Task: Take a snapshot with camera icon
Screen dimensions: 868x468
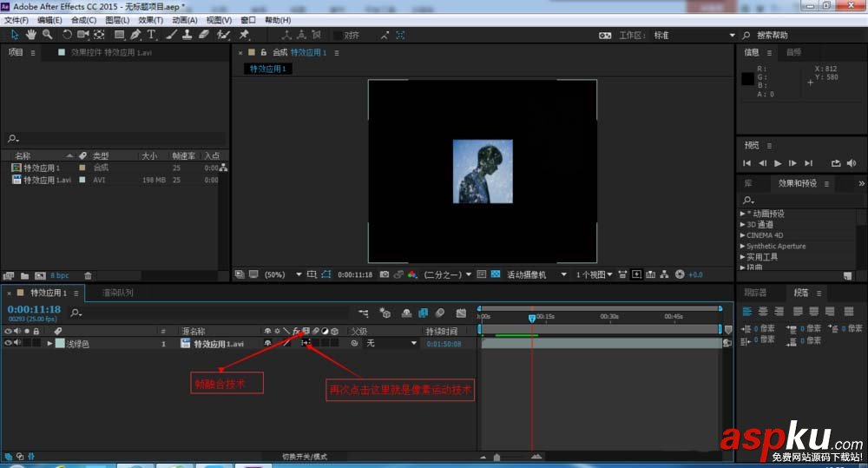Action: coord(383,274)
